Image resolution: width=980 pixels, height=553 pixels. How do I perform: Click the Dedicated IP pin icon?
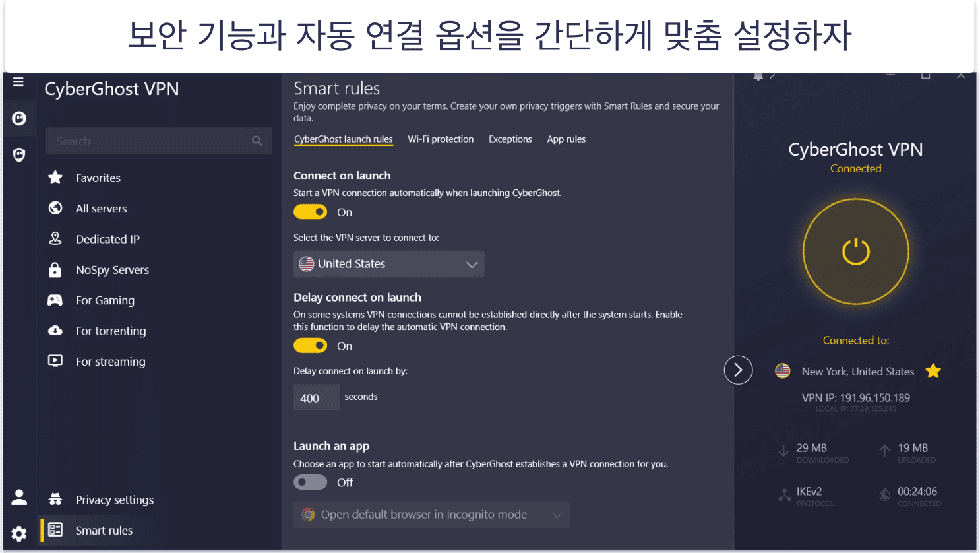[x=55, y=238]
